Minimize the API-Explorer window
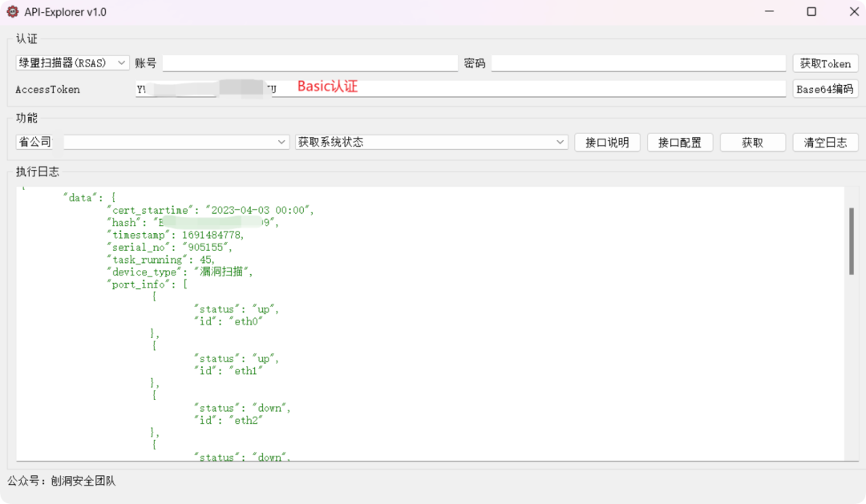Screen dimensions: 866x504 tap(769, 11)
